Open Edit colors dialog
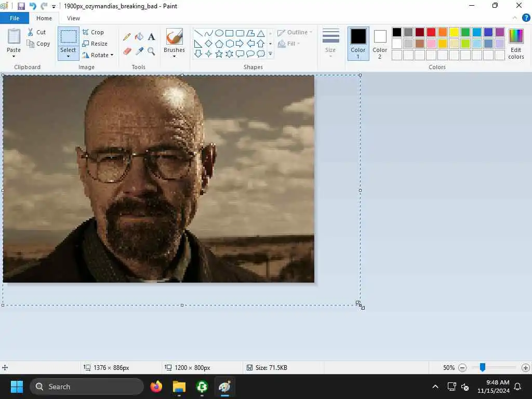 pos(516,44)
